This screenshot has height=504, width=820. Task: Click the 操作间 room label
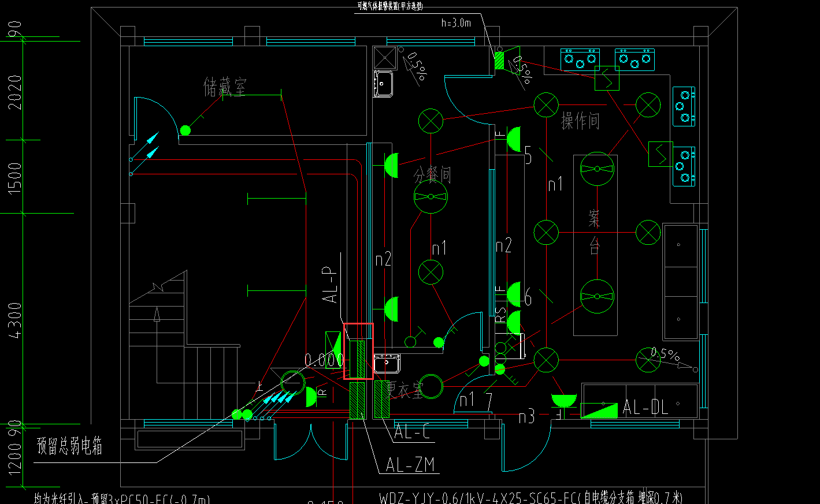coord(580,121)
